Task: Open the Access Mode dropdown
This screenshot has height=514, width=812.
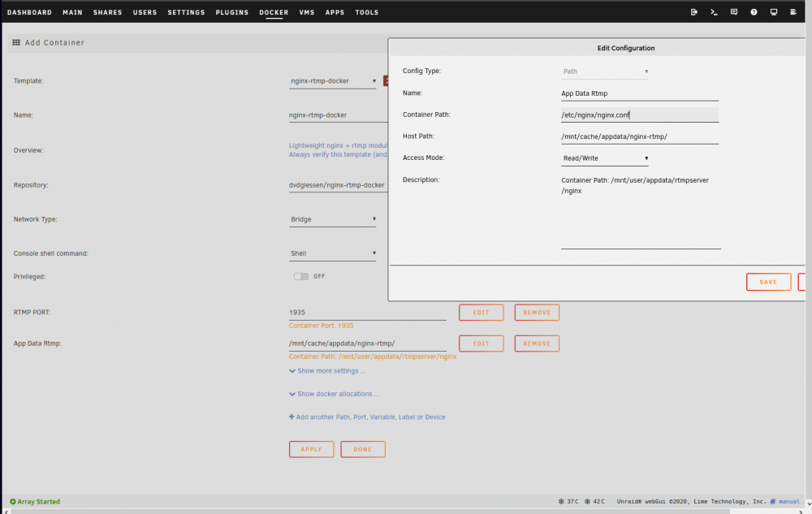Action: [605, 158]
